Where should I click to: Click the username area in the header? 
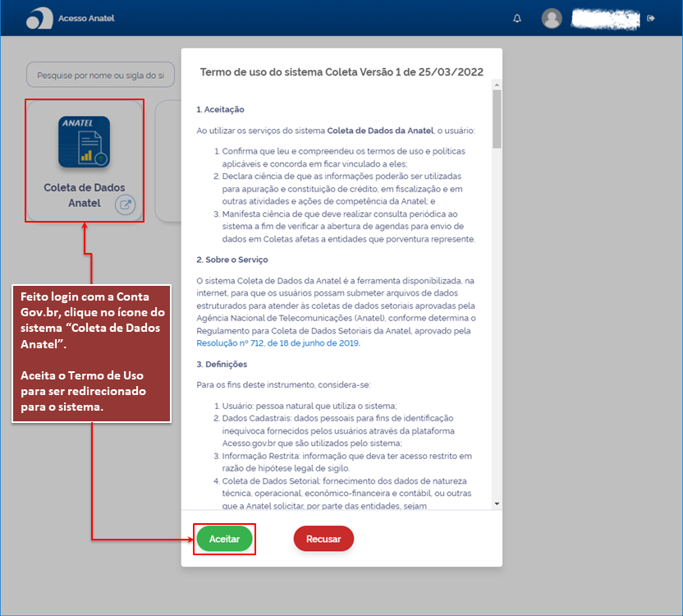pyautogui.click(x=605, y=19)
